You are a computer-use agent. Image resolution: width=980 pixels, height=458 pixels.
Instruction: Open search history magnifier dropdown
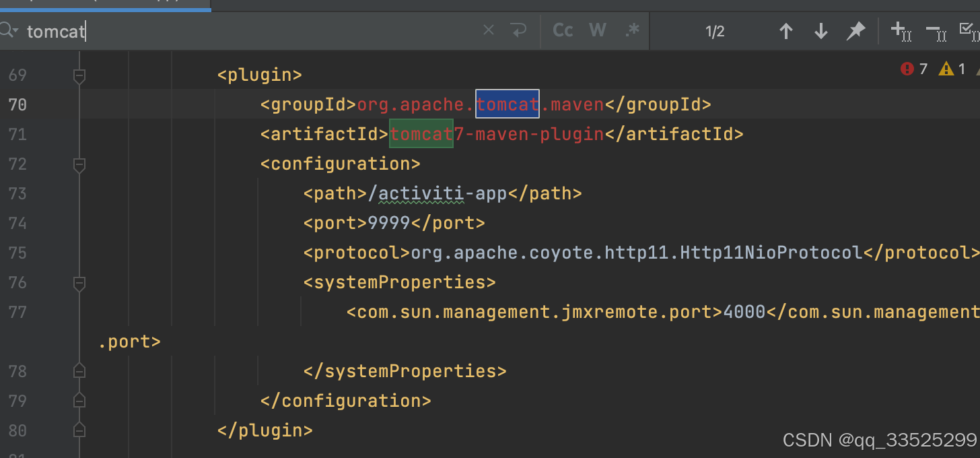pyautogui.click(x=8, y=31)
